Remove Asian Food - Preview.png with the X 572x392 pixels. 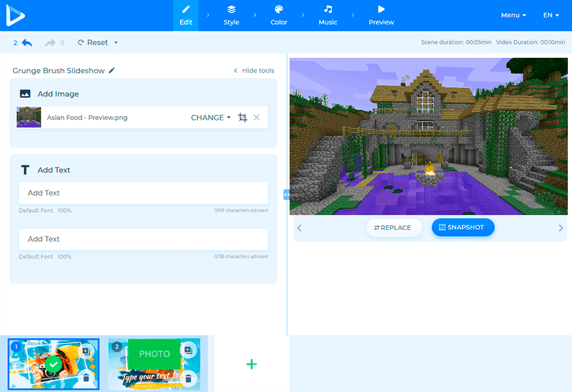256,117
